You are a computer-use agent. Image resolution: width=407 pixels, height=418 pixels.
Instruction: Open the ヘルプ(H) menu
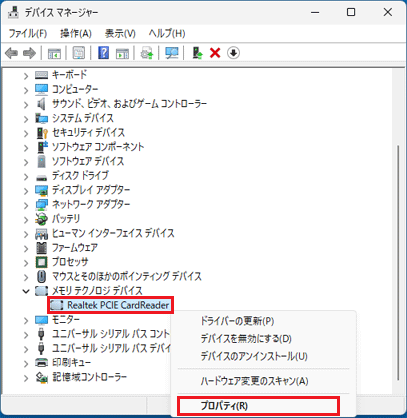[x=167, y=33]
